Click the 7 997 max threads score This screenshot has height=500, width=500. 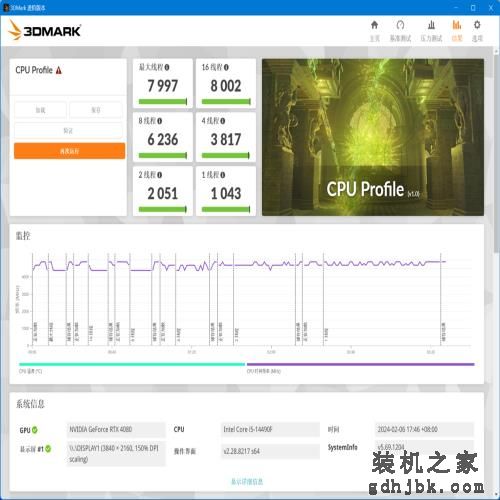click(x=163, y=86)
